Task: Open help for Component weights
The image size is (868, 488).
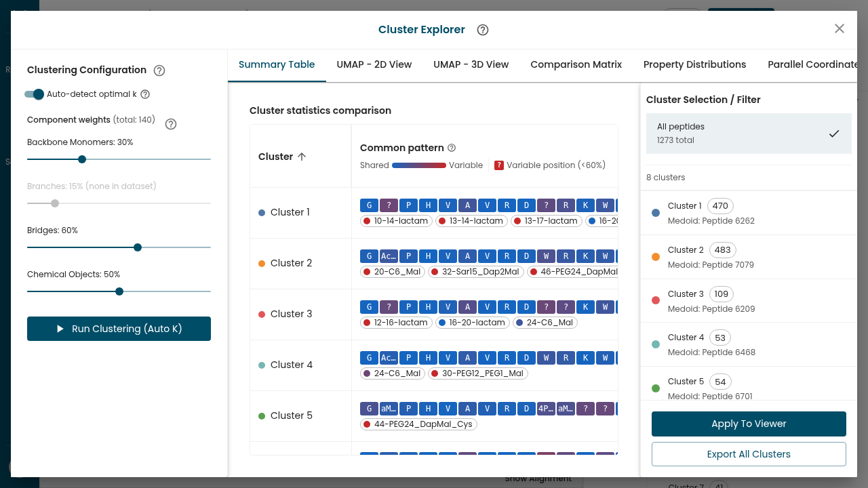Action: pyautogui.click(x=171, y=124)
